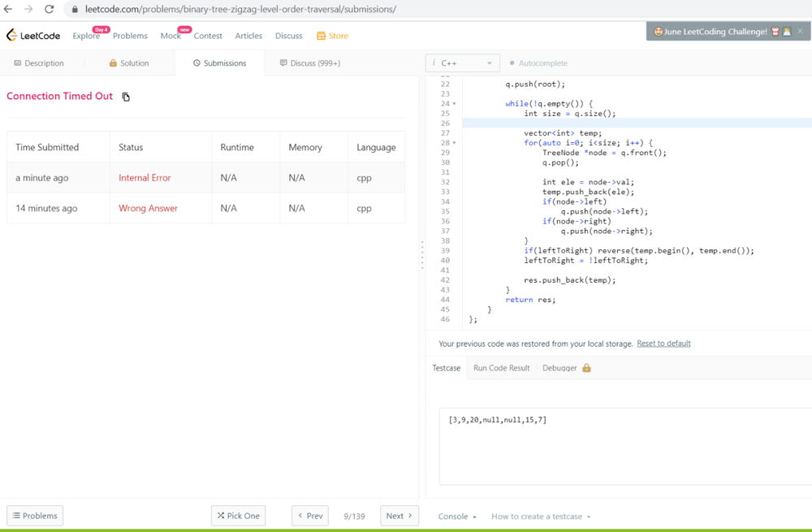
Task: Open the Articles page
Action: pyautogui.click(x=248, y=36)
